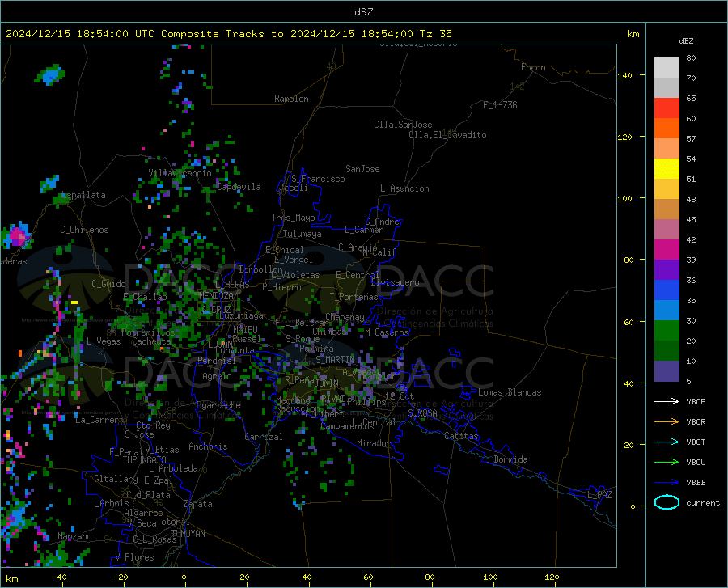This screenshot has width=728, height=588.
Task: Click the timestamp header text line
Action: tap(229, 34)
